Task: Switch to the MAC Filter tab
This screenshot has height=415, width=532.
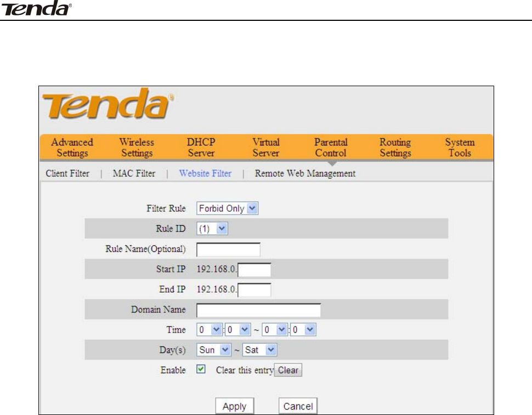Action: tap(134, 173)
